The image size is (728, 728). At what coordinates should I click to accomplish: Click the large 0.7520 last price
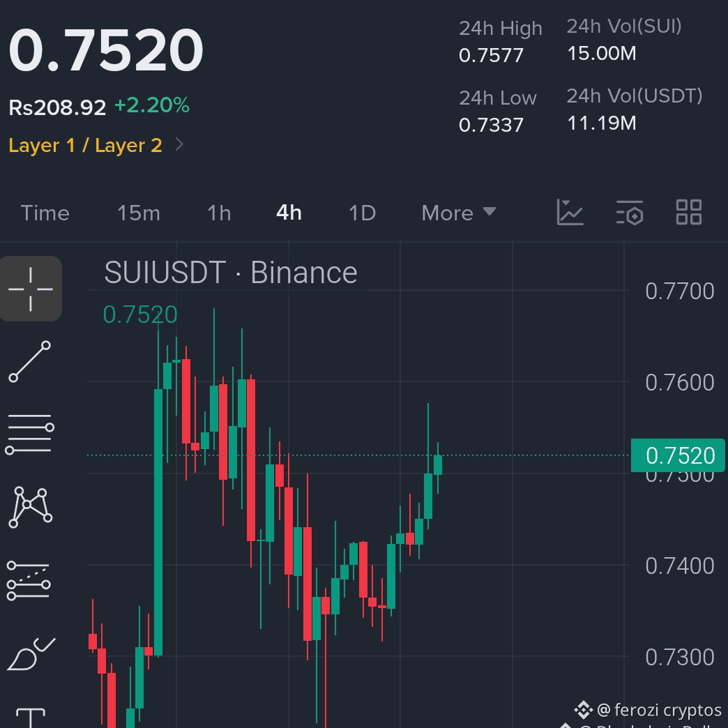[106, 50]
